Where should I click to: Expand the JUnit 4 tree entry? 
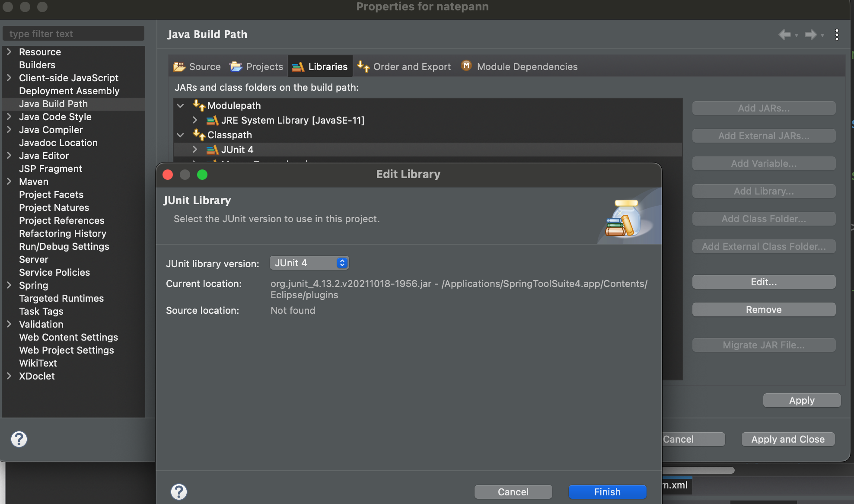[195, 150]
